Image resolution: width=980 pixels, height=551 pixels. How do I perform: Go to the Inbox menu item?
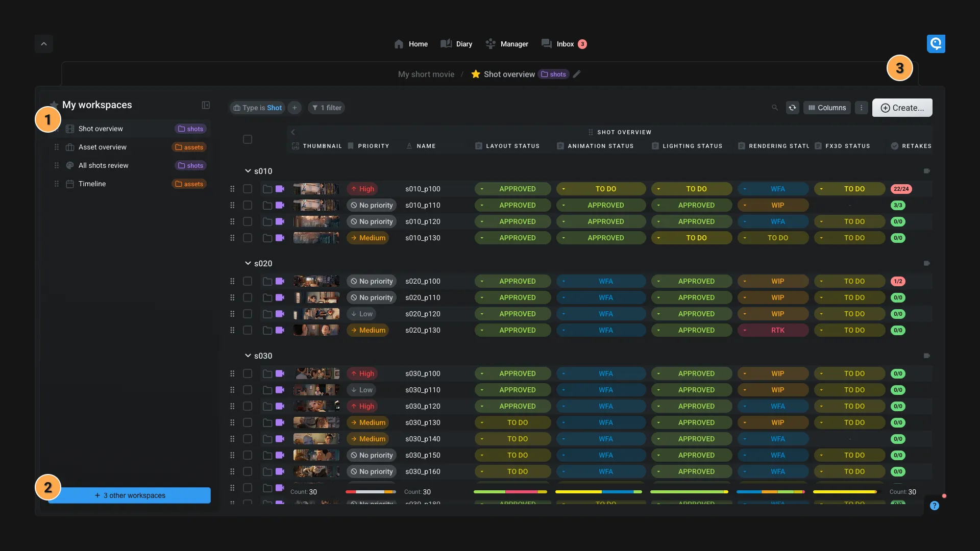click(x=564, y=44)
